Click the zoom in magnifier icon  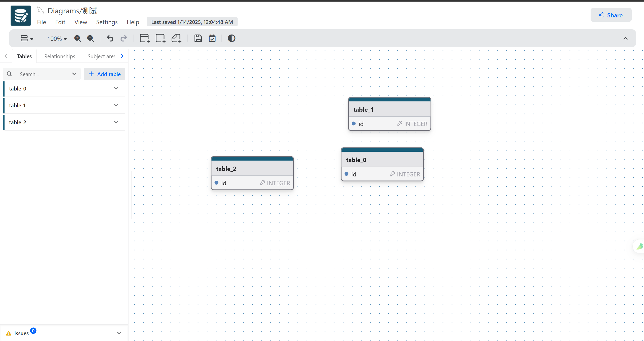(x=78, y=39)
